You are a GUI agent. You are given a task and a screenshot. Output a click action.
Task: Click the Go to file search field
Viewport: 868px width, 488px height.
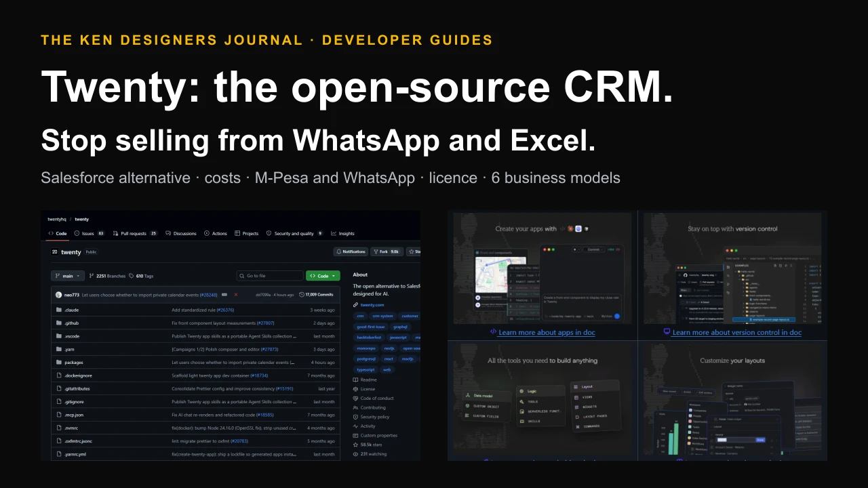(270, 276)
